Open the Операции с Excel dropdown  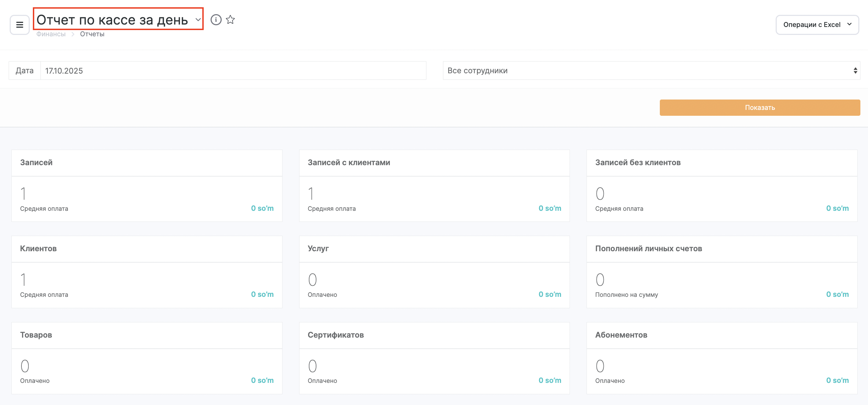[x=817, y=25]
